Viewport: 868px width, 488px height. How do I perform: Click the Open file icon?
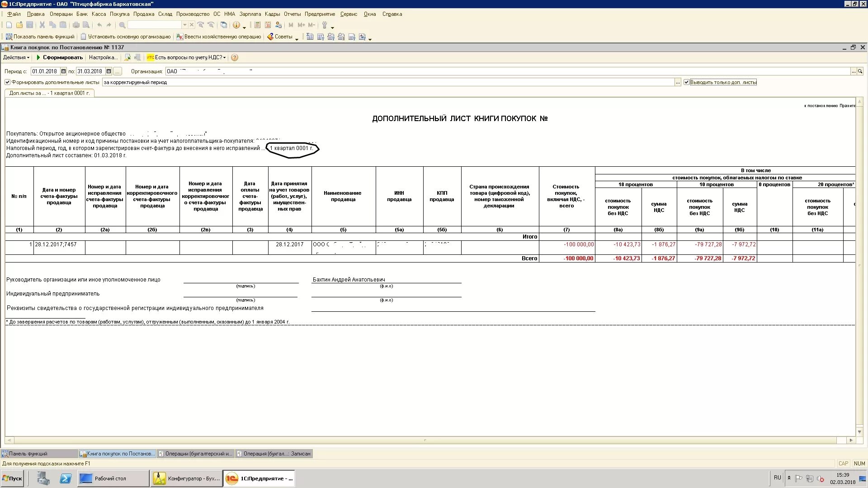tap(19, 25)
